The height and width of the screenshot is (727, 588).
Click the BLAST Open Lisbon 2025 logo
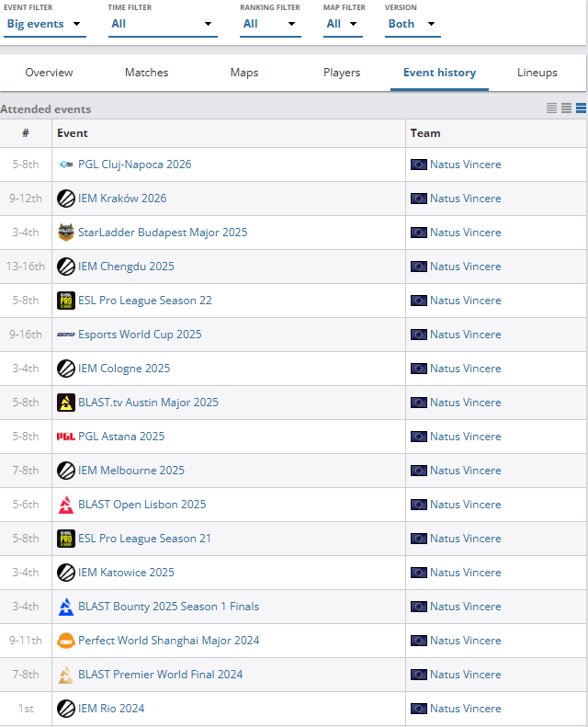pos(66,505)
